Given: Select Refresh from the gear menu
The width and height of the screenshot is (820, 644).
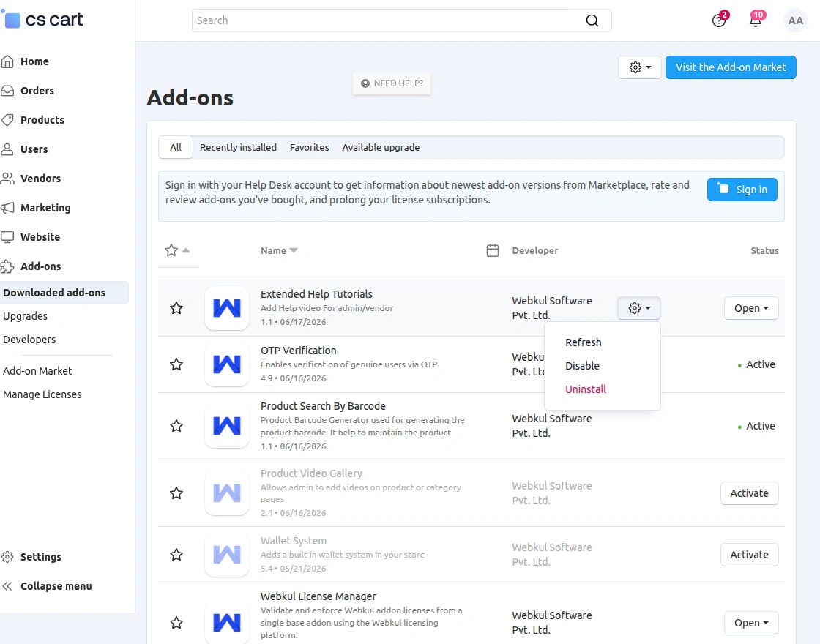Looking at the screenshot, I should (583, 342).
